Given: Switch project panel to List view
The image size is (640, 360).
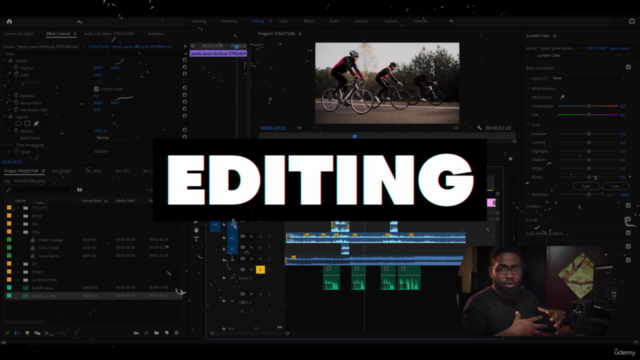Looking at the screenshot, I should pos(17,333).
